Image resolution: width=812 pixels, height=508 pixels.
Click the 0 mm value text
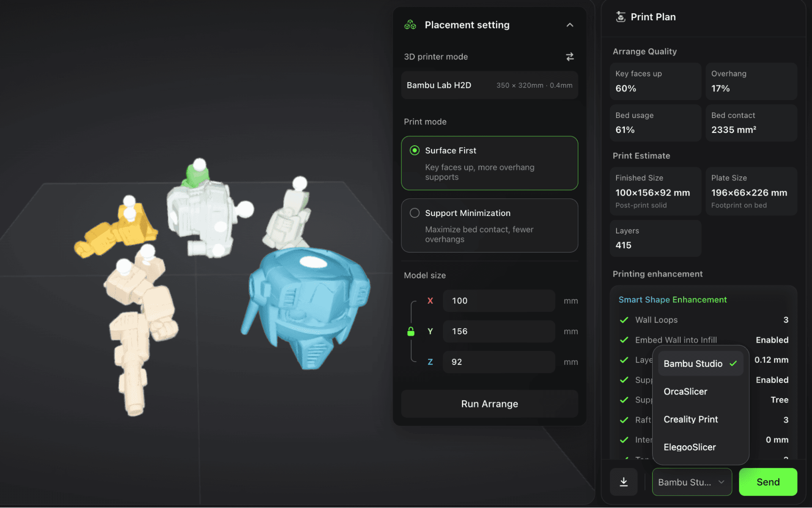[777, 440]
